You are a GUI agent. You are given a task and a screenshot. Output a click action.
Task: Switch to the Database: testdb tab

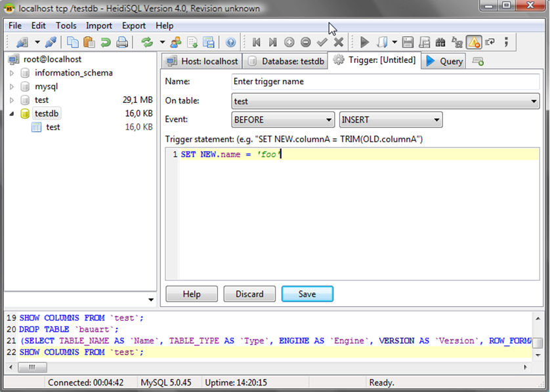click(x=286, y=62)
